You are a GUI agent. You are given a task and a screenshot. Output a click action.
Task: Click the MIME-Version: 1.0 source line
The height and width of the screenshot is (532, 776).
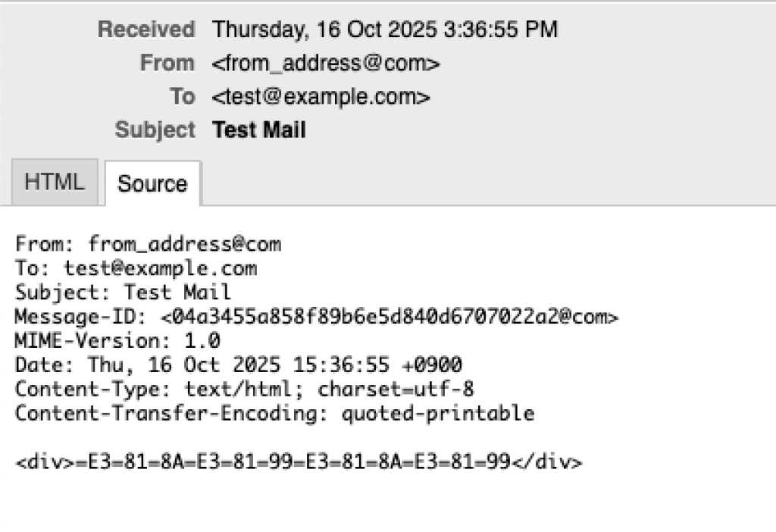(x=117, y=341)
